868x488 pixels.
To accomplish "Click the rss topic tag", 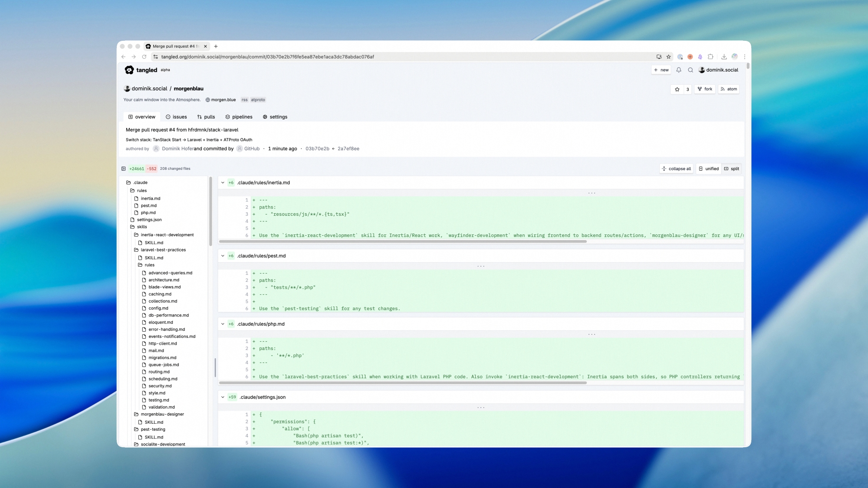I will coord(244,100).
